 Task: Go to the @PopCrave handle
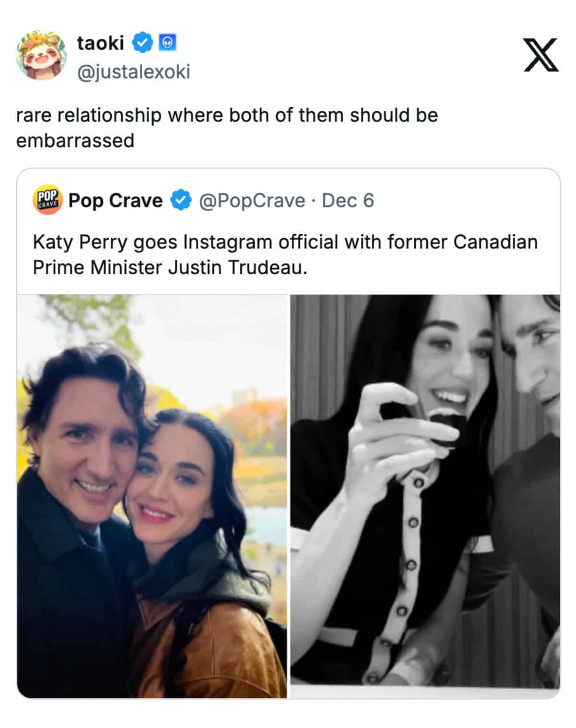pyautogui.click(x=252, y=200)
